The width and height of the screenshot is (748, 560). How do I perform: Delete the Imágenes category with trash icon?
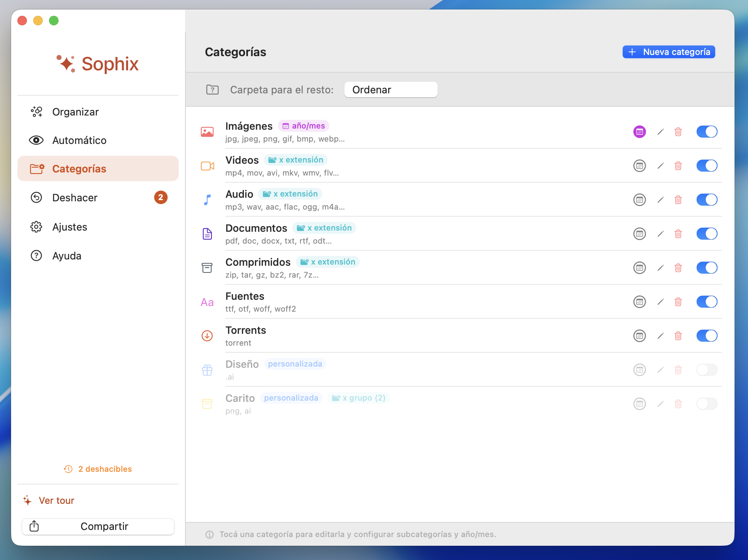click(x=678, y=132)
